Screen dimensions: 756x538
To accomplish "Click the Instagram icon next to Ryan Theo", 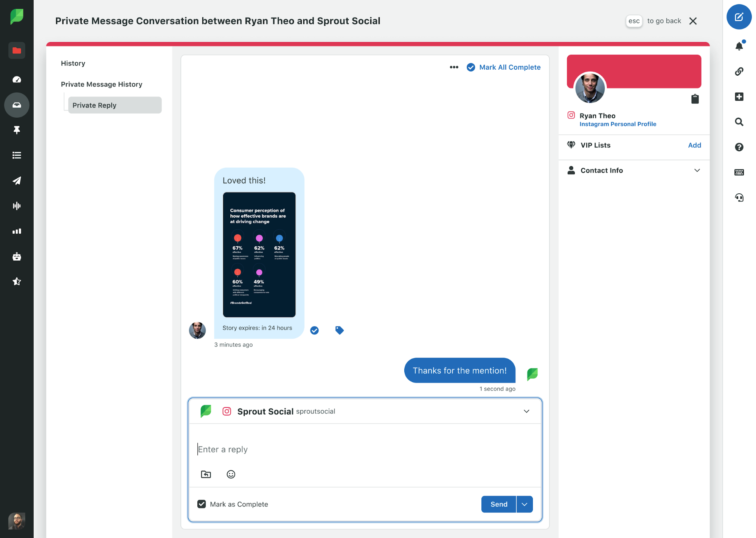I will 571,115.
